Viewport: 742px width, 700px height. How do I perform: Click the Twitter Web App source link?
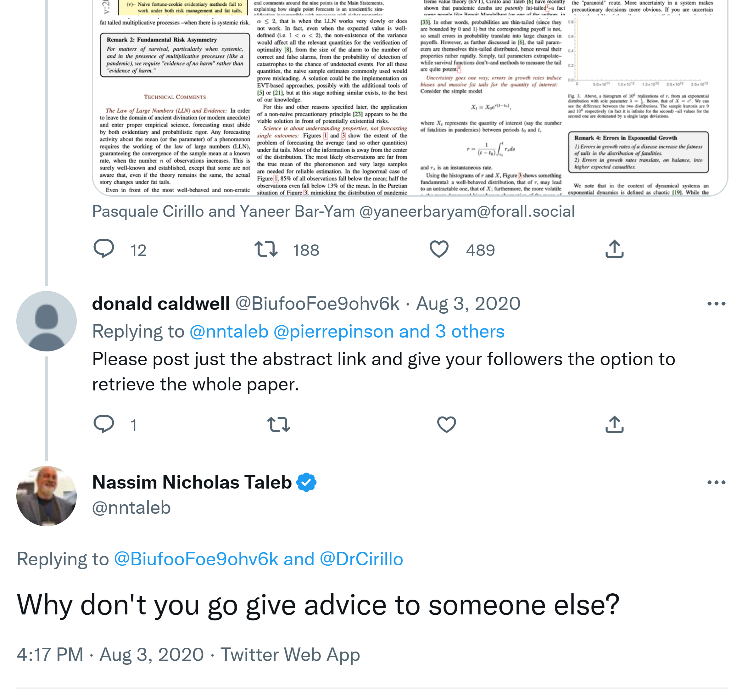290,655
